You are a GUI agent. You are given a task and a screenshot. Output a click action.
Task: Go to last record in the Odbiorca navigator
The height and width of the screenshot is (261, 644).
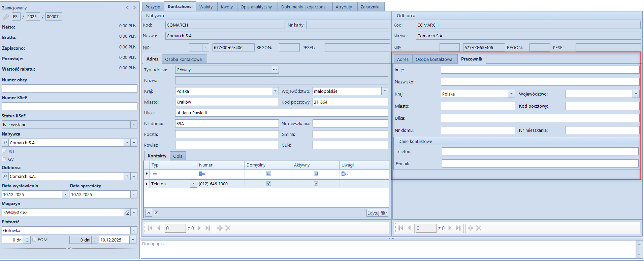click(458, 228)
